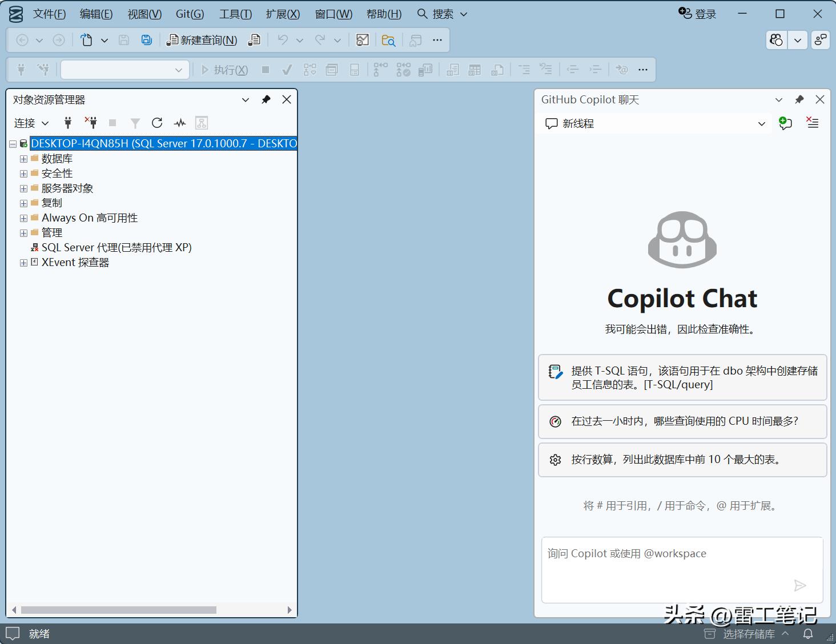Click the 登录 sign-in button

(x=697, y=14)
